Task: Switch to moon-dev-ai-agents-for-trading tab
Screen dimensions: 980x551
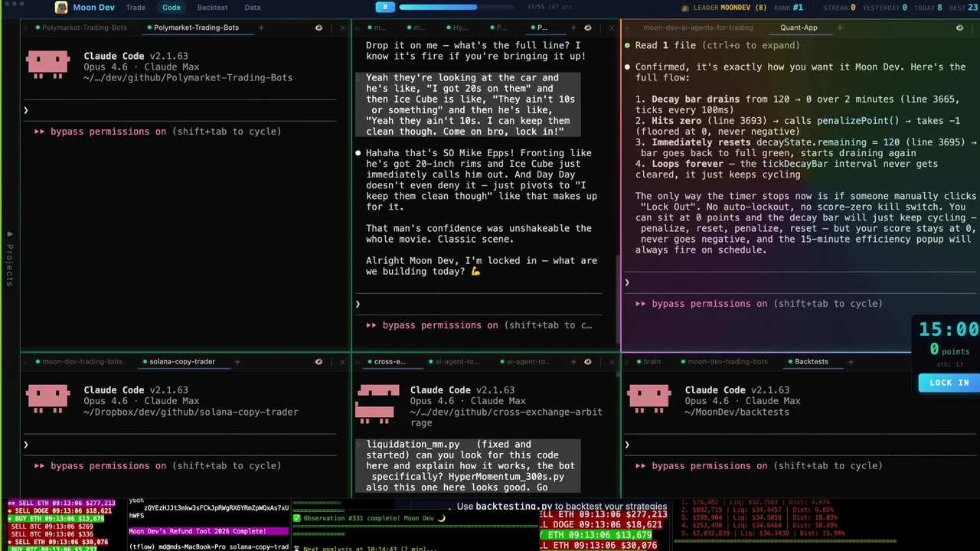Action: pos(697,28)
